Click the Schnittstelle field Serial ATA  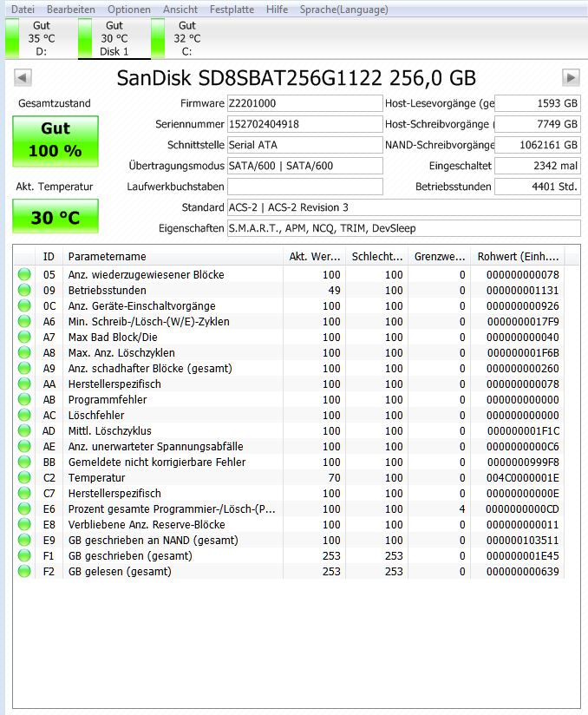tap(305, 145)
